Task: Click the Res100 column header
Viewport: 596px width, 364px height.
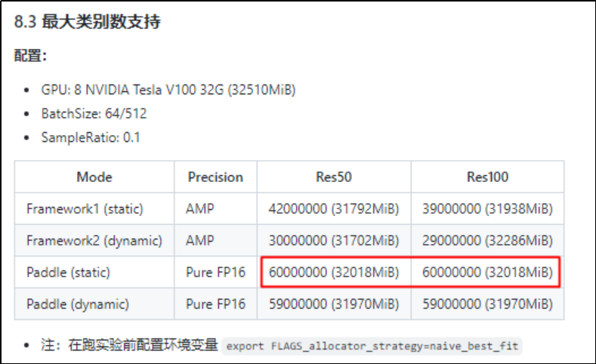Action: (487, 177)
